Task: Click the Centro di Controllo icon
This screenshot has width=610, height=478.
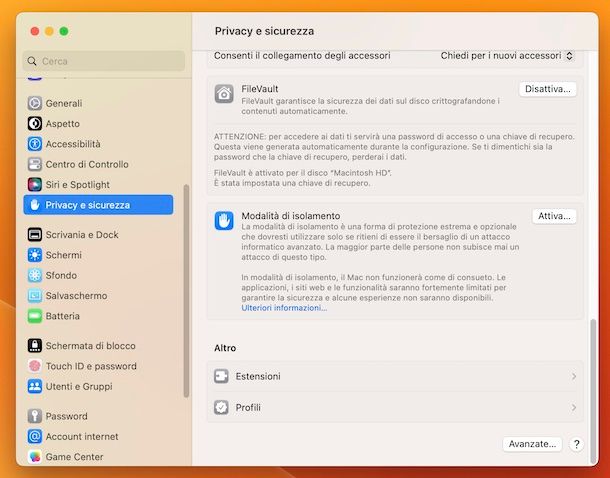Action: point(35,164)
